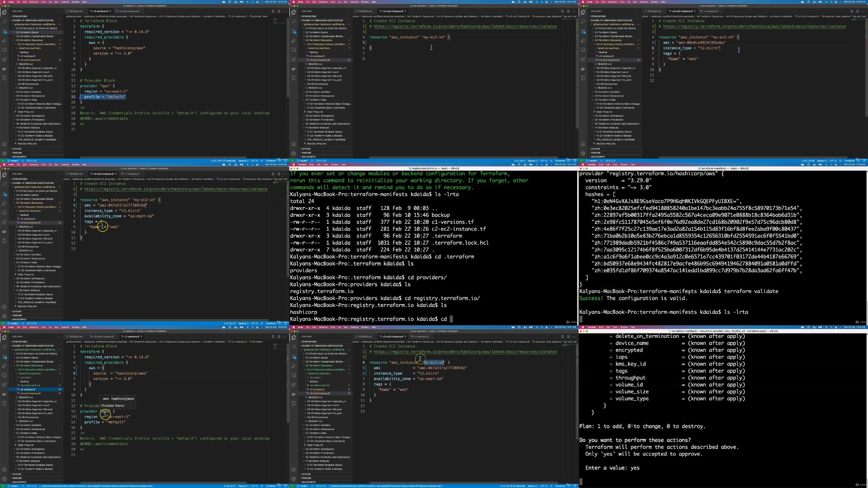Click Open Changes icon in ami-08e0ca9924195beba editor
Viewport: 868px width, 488px height.
point(852,11)
